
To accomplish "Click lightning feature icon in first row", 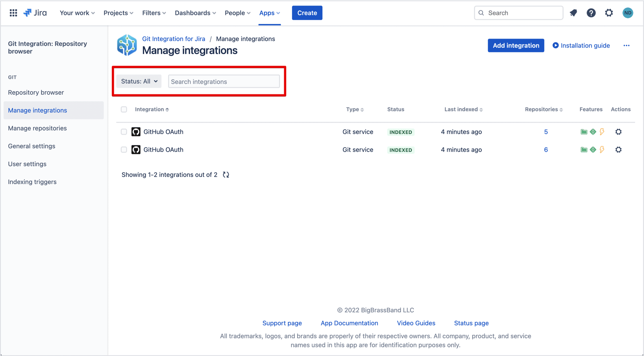I will [x=602, y=132].
